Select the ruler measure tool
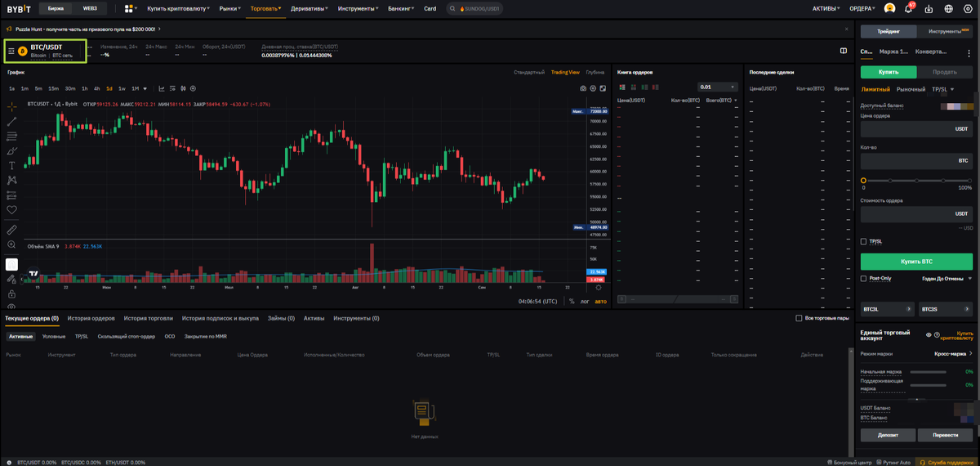980x466 pixels. [x=11, y=229]
